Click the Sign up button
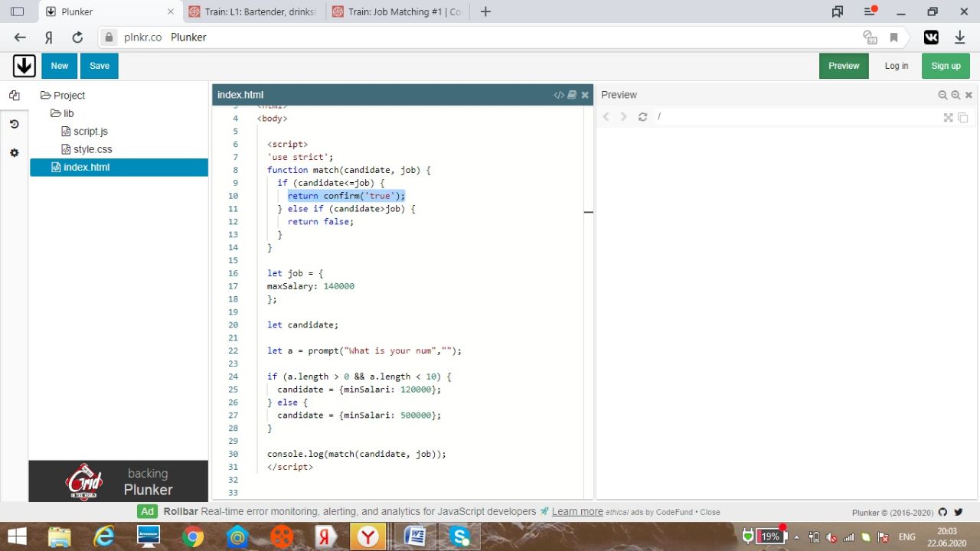 coord(946,66)
